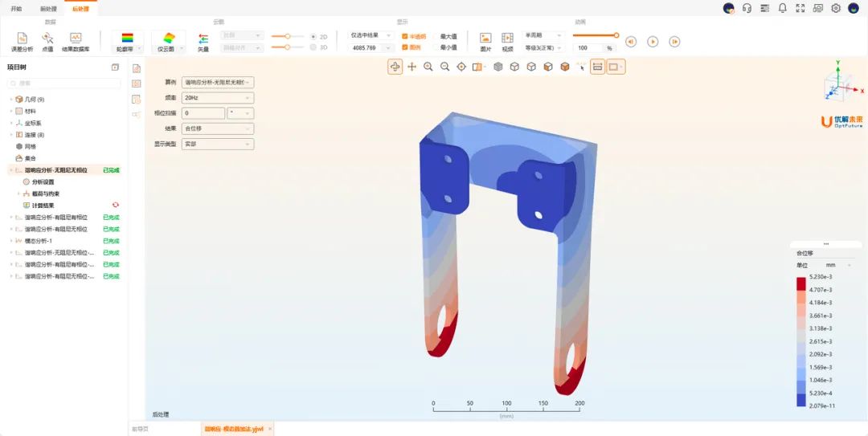Viewport: 868px width, 436px height.
Task: Switch to the 开始 tab
Action: (16, 8)
